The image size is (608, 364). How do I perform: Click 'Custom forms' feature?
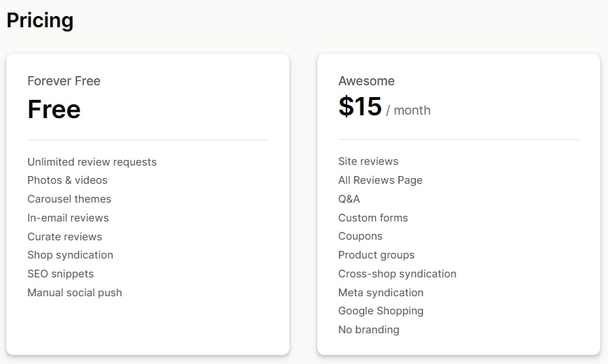[373, 218]
